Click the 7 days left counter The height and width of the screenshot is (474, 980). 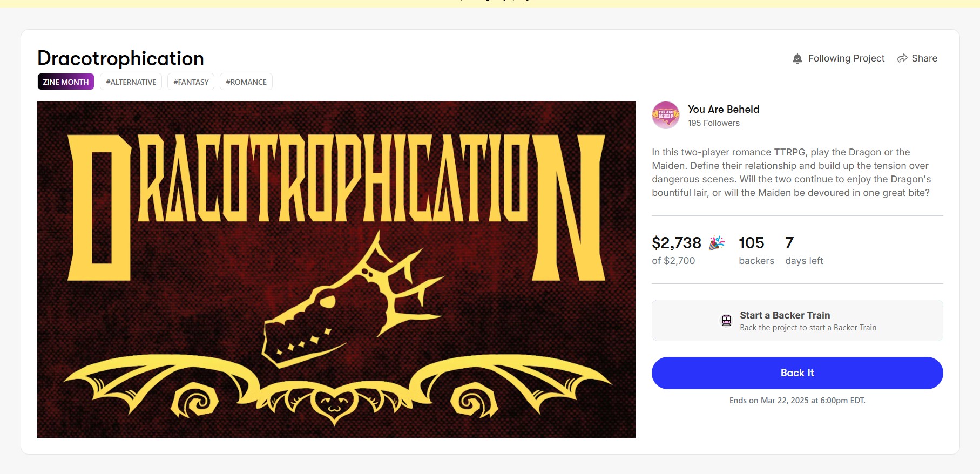tap(789, 243)
